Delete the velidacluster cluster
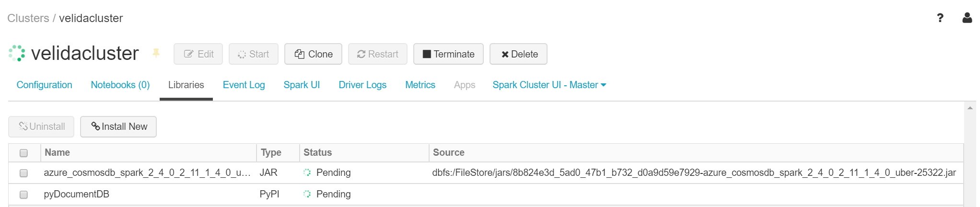 click(x=518, y=54)
